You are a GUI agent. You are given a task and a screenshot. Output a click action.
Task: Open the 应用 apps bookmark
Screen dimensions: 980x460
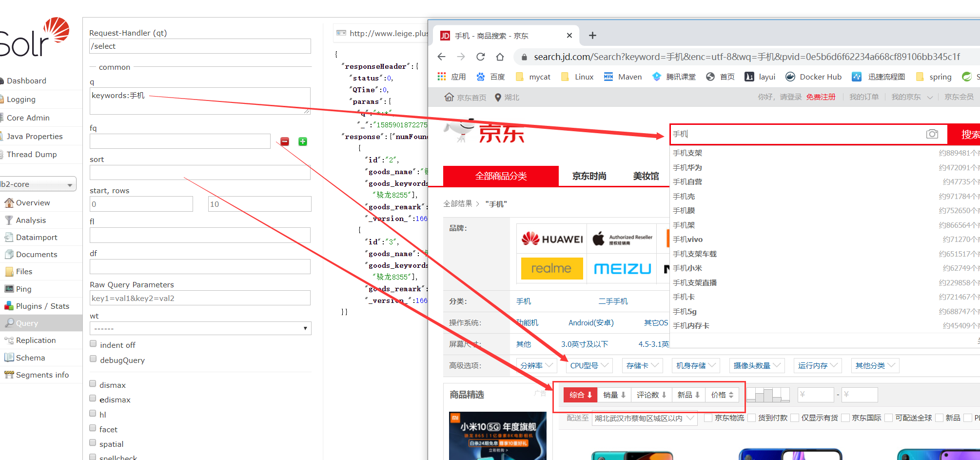[x=451, y=77]
